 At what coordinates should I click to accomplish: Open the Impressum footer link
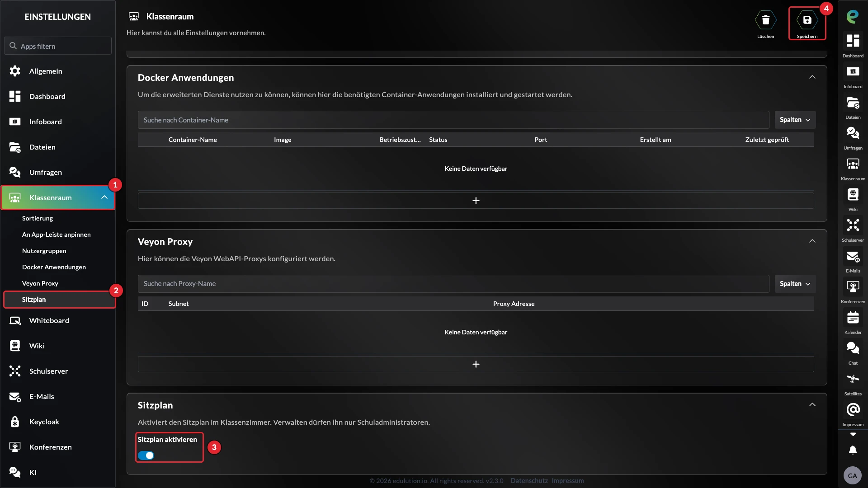[x=567, y=481]
